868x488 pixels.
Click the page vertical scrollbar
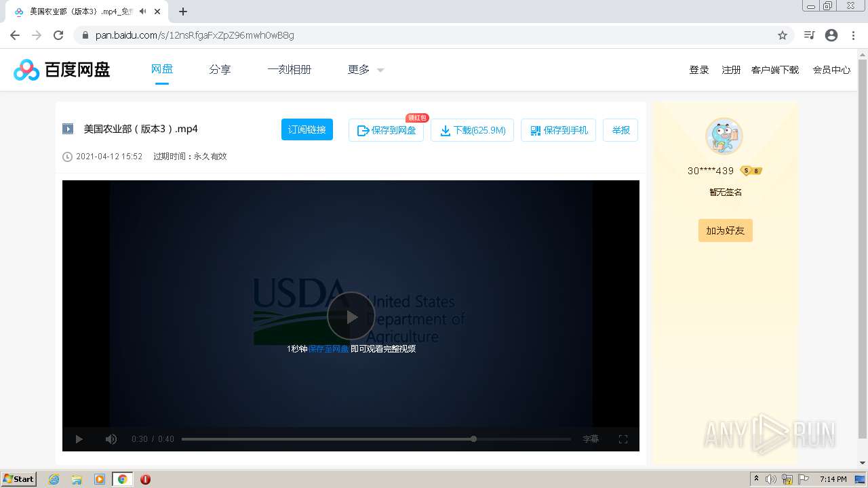pyautogui.click(x=863, y=249)
